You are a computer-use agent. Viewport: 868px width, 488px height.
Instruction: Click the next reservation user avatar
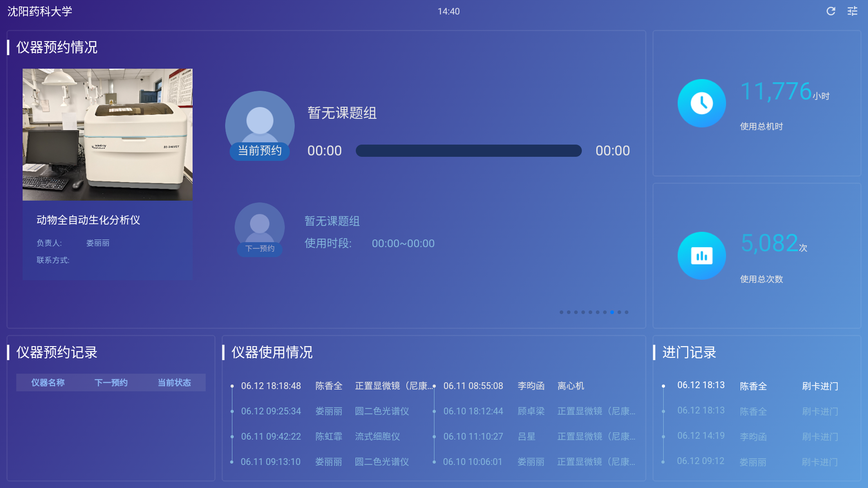pyautogui.click(x=259, y=224)
